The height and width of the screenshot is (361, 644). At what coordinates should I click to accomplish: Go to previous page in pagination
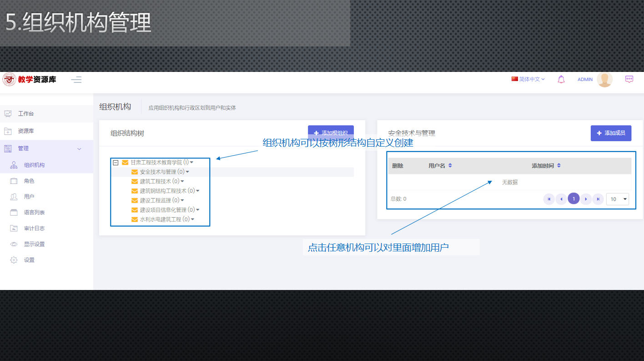tap(561, 199)
